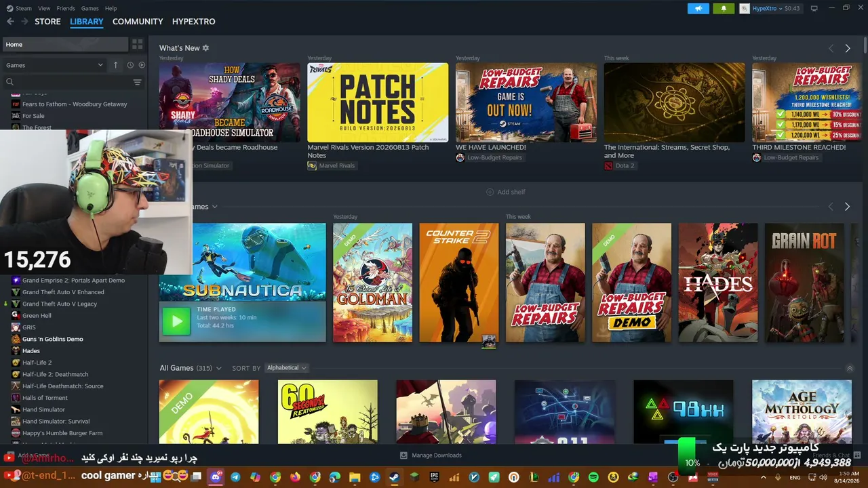Switch library to grid collections view
Image resolution: width=868 pixels, height=488 pixels.
[138, 44]
